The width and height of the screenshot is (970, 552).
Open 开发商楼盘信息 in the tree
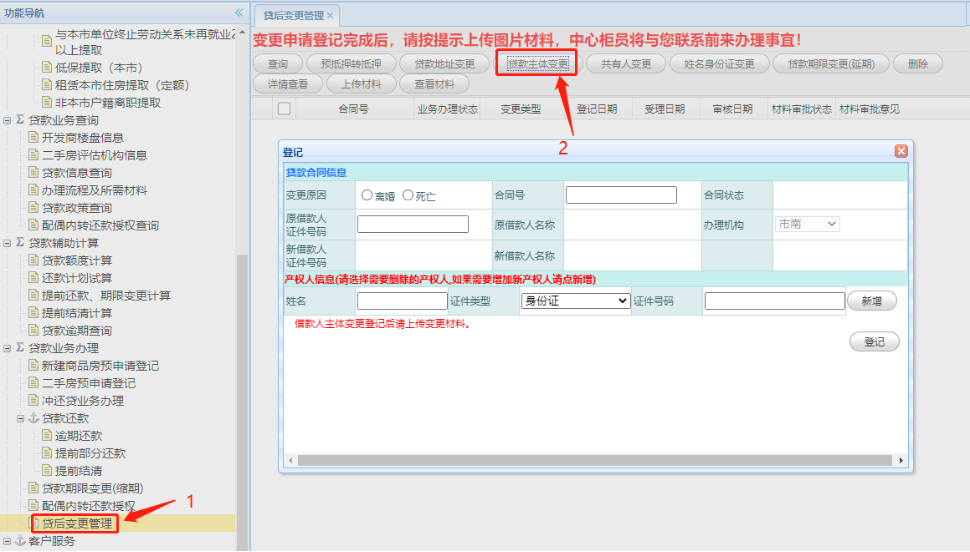(82, 137)
